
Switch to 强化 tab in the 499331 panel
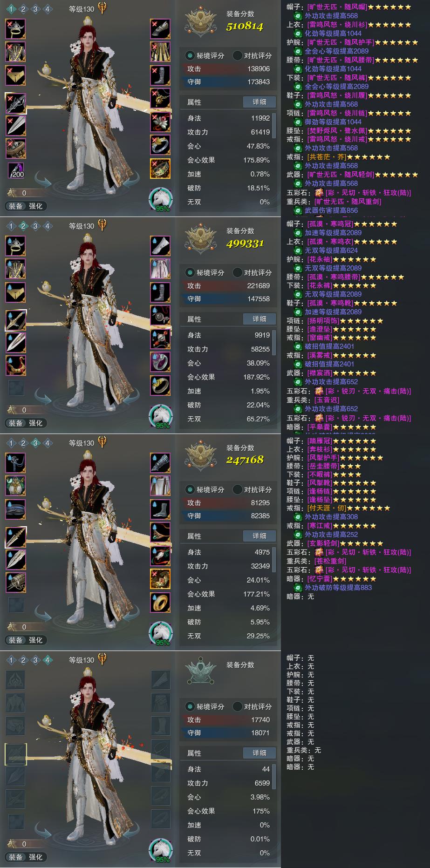pyautogui.click(x=35, y=423)
